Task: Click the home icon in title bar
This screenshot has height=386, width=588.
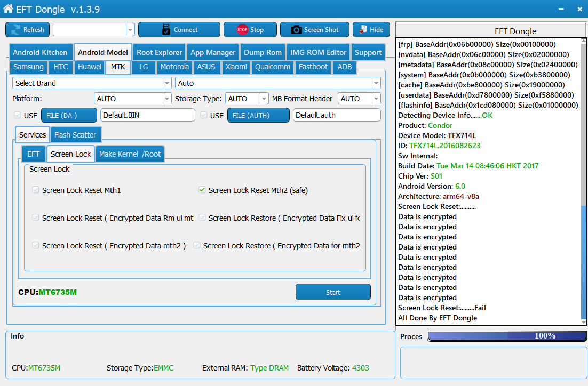Action: 8,8
